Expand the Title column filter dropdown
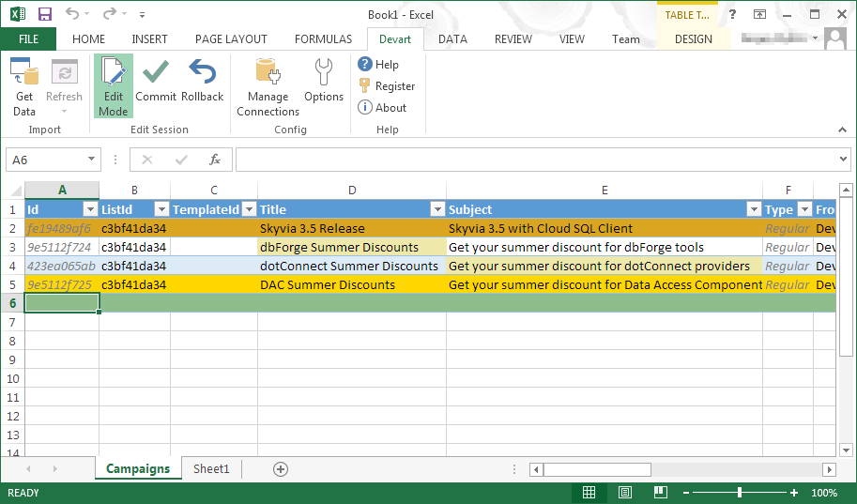Viewport: 857px width, 504px height. point(436,209)
